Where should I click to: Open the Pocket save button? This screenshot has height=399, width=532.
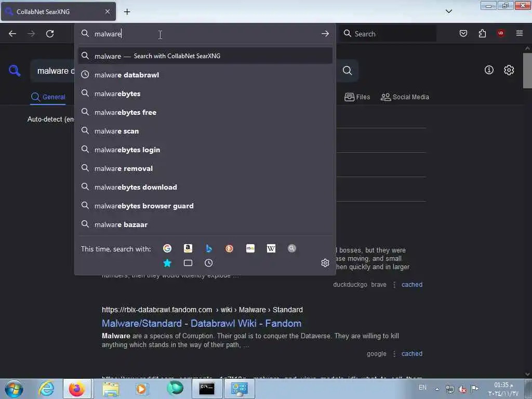pos(463,33)
